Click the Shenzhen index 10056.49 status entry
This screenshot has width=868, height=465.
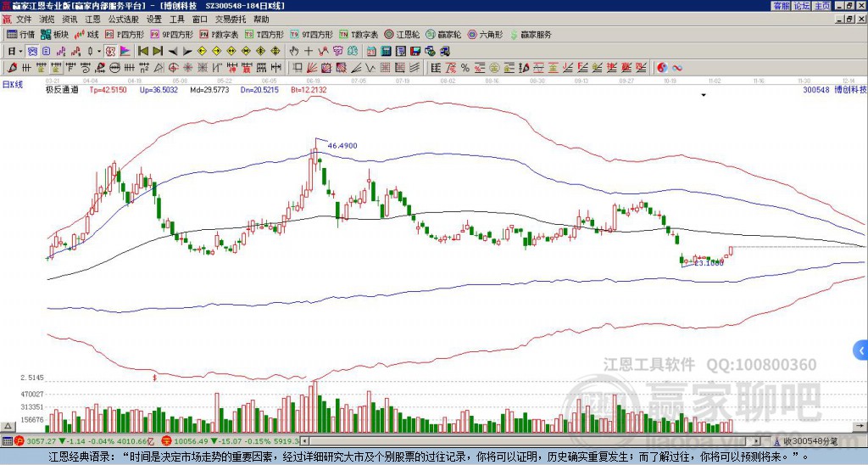coord(231,441)
